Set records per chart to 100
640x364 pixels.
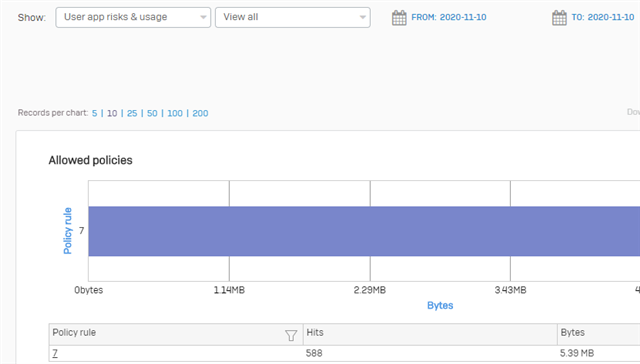click(x=175, y=113)
